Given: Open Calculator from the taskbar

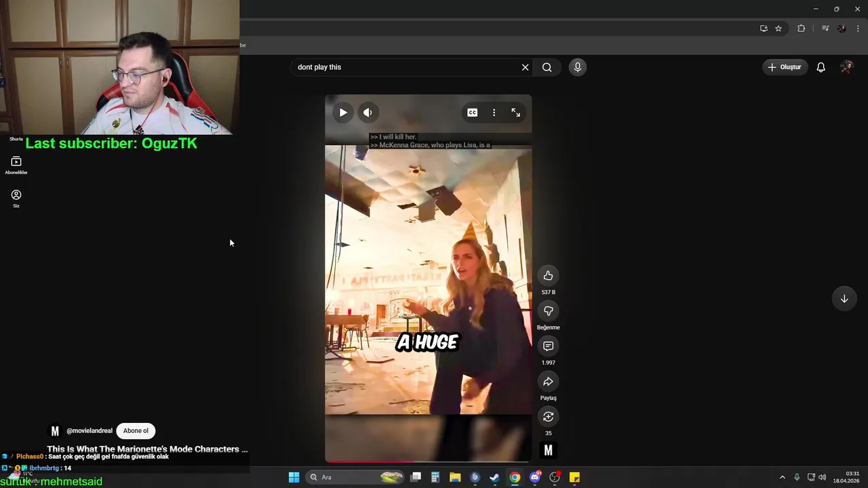Looking at the screenshot, I should pos(435,477).
